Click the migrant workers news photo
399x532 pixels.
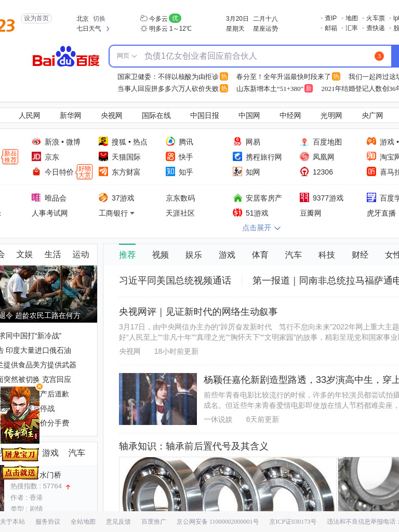point(48,294)
